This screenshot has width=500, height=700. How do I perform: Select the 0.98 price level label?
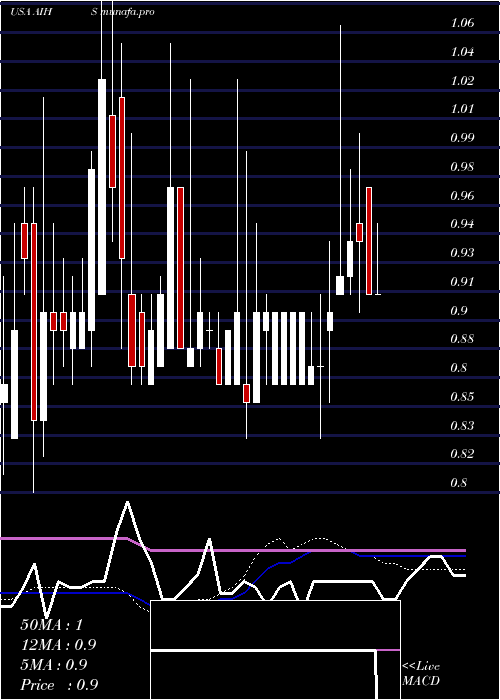pos(462,167)
